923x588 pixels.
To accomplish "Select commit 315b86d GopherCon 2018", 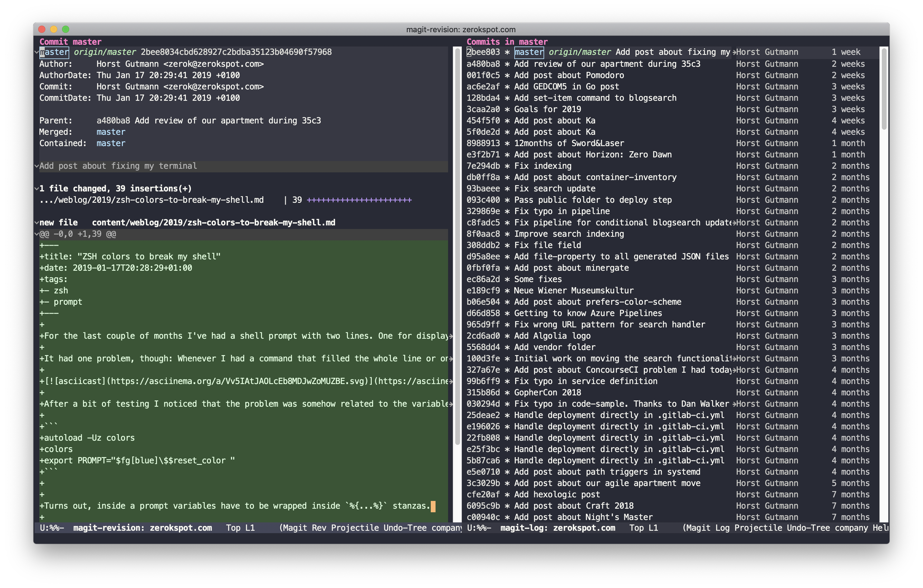I will tap(672, 393).
